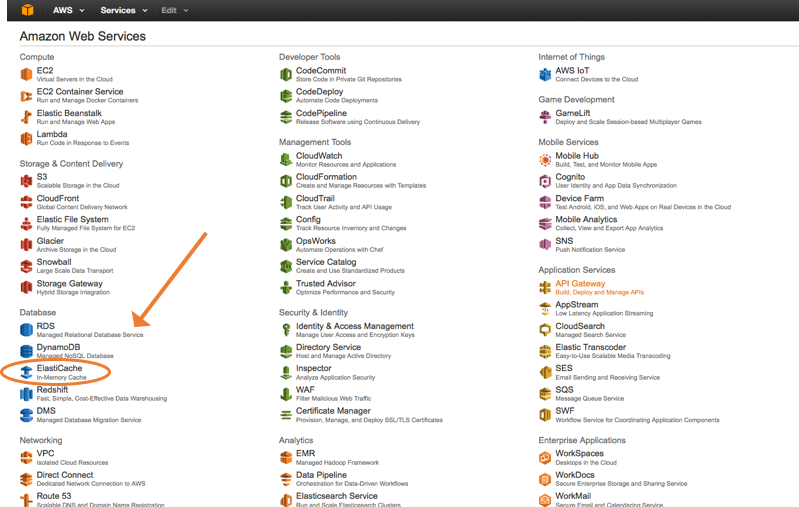Image resolution: width=799 pixels, height=507 pixels.
Task: Click the Snowball icon
Action: click(26, 266)
